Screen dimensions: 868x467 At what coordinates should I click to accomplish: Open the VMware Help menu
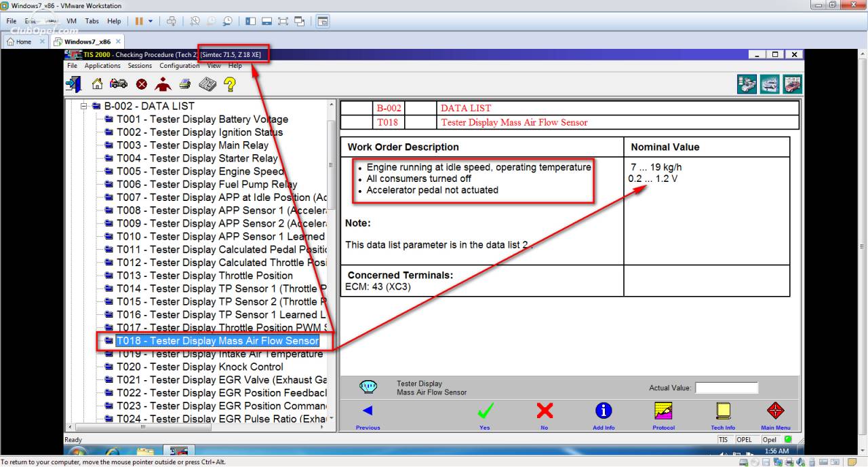[114, 21]
